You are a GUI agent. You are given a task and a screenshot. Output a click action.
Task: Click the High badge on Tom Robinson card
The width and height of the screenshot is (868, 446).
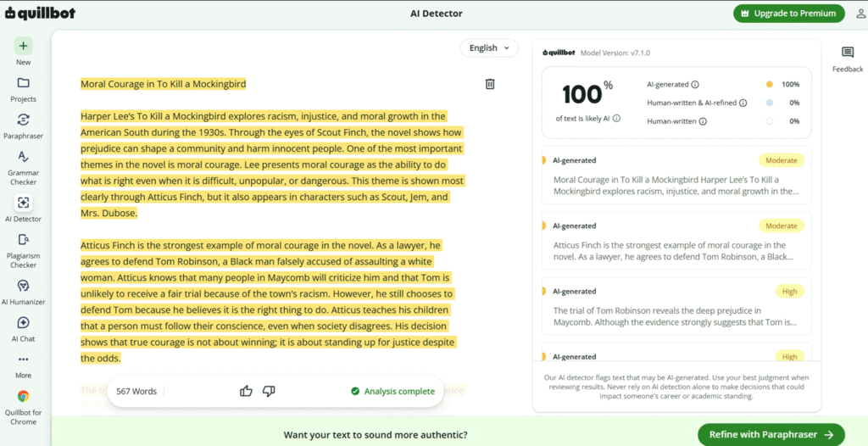click(x=789, y=292)
